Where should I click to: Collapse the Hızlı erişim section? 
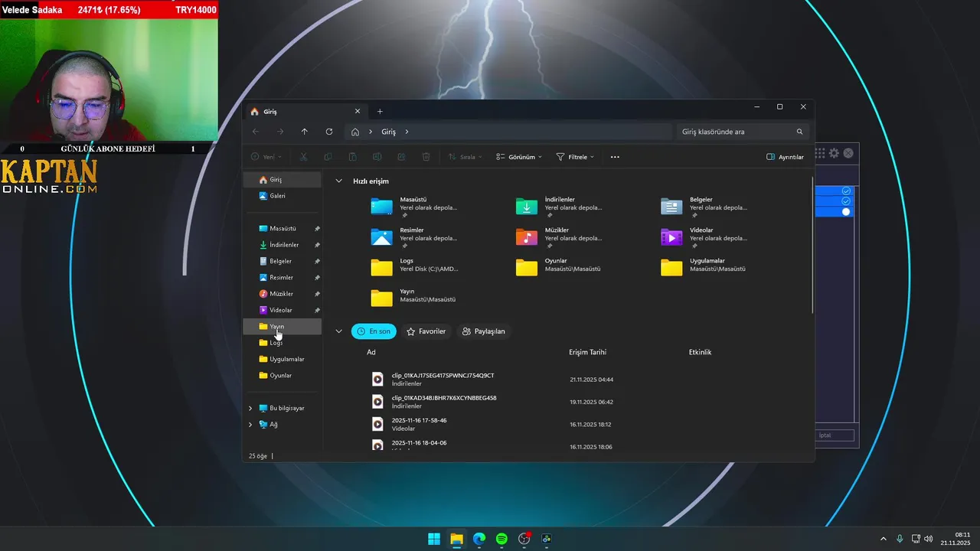coord(339,181)
